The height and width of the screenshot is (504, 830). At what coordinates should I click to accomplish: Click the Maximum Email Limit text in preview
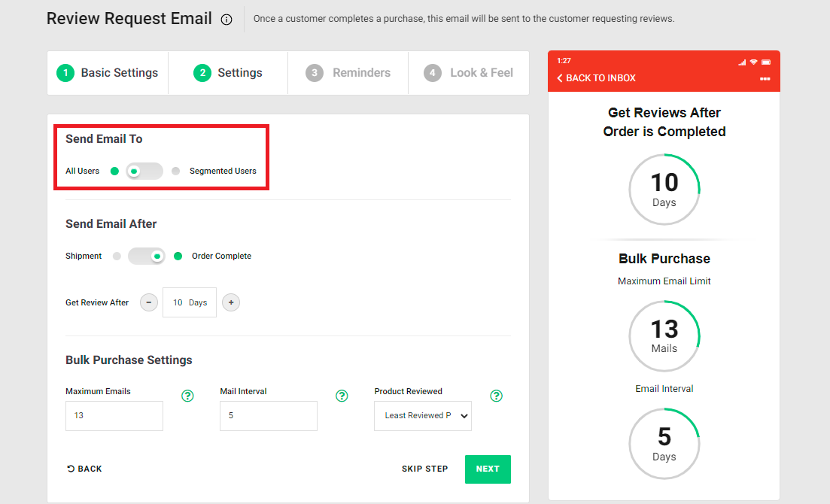click(x=664, y=281)
